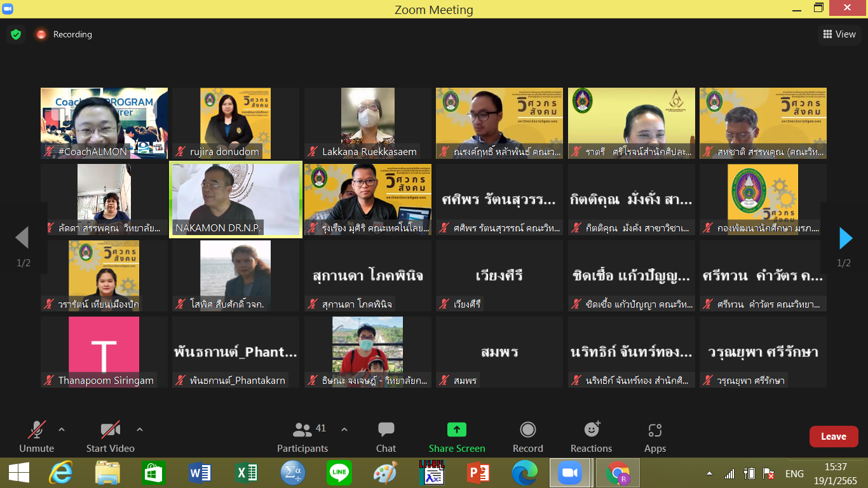Start Video camera toggle
The height and width of the screenshot is (488, 868).
coord(111,437)
